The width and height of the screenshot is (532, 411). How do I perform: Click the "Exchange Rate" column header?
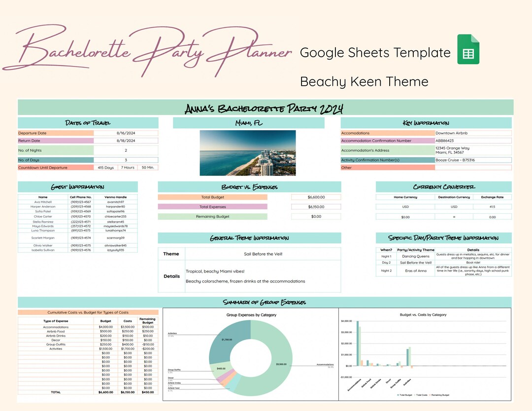click(x=492, y=197)
